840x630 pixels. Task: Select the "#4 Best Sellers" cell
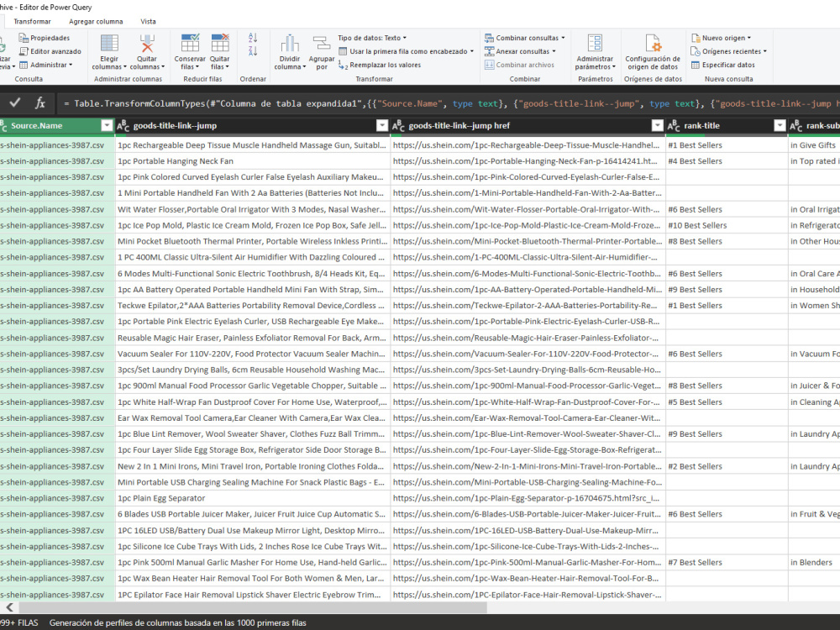pos(727,161)
